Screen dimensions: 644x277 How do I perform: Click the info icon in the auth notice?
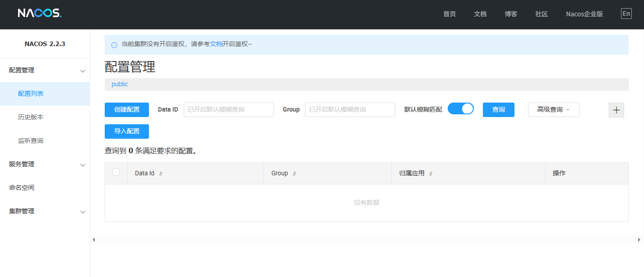pos(114,45)
